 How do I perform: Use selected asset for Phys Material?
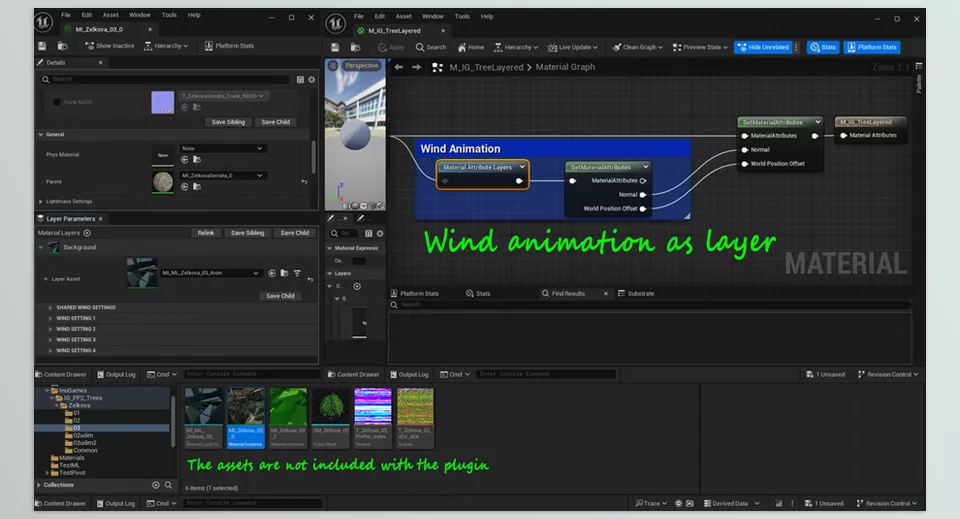(x=185, y=160)
